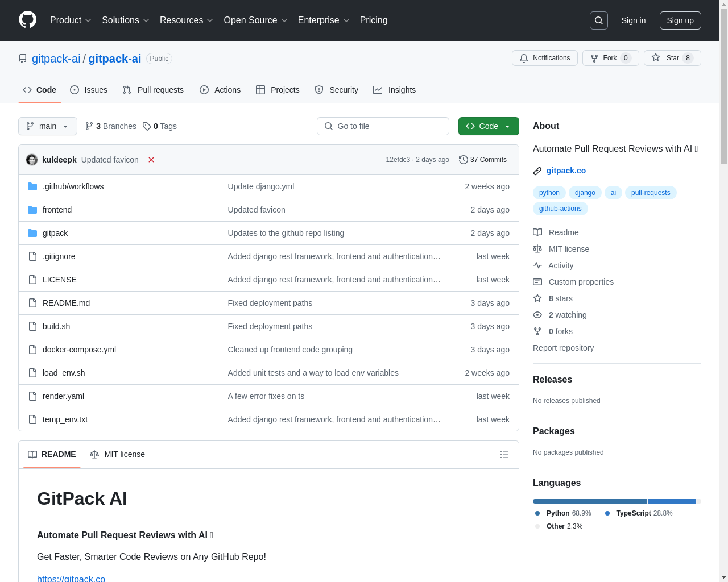The image size is (728, 582).
Task: Open the green Code dropdown button
Action: tap(489, 126)
